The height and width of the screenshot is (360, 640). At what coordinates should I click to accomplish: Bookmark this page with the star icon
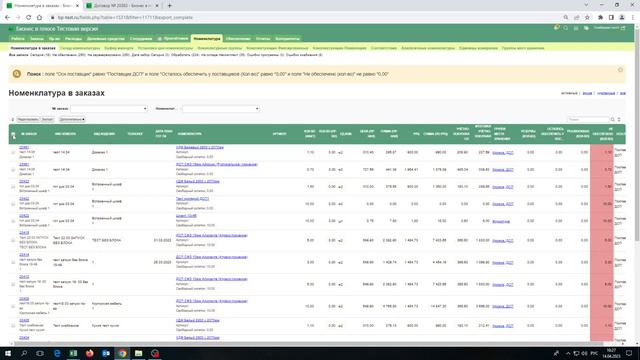[x=587, y=18]
